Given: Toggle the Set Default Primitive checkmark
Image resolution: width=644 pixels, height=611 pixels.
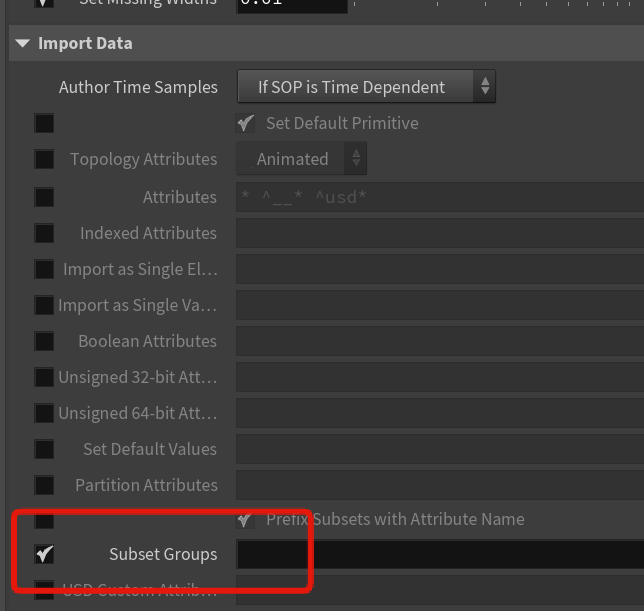Looking at the screenshot, I should click(x=245, y=123).
